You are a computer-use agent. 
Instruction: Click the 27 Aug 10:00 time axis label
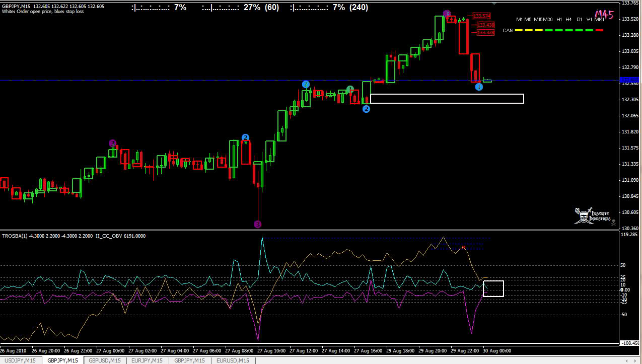tap(271, 350)
